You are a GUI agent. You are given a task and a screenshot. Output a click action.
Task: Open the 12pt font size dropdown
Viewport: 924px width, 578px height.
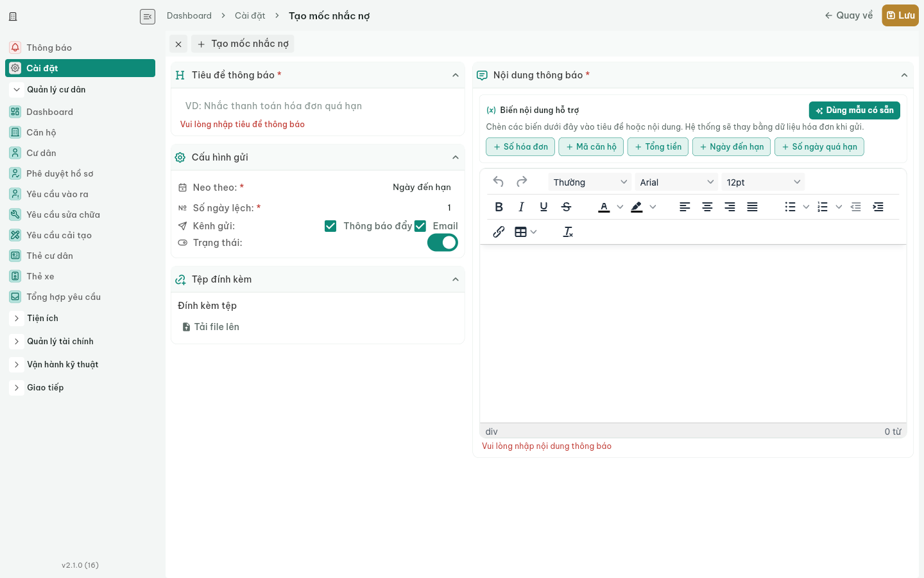click(x=763, y=182)
